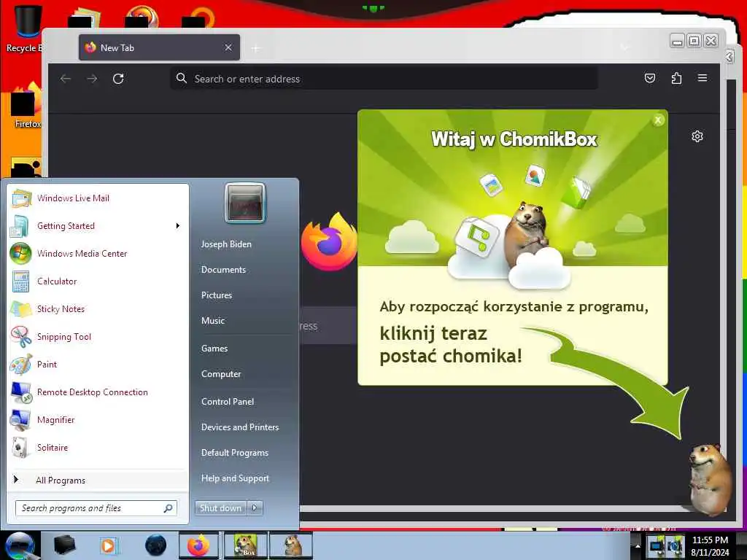Open Computer from Start menu
747x560 pixels.
click(x=221, y=374)
